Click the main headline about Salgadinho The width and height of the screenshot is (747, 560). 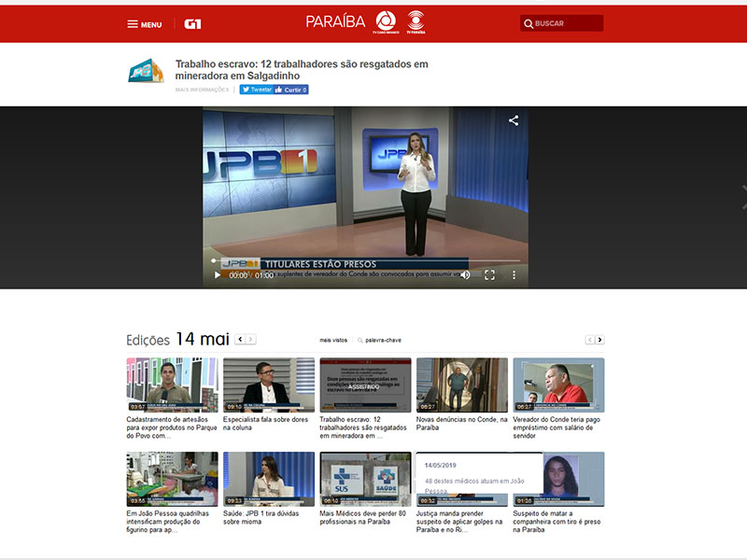[x=302, y=69]
